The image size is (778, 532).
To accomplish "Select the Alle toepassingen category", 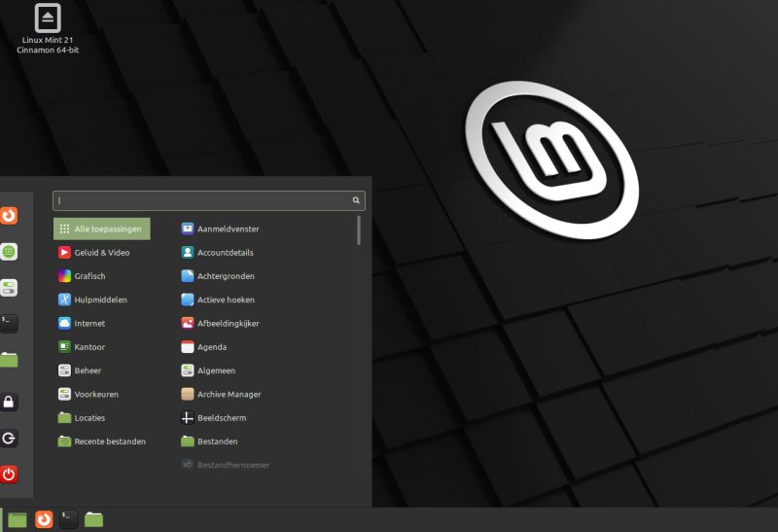I will [x=102, y=229].
